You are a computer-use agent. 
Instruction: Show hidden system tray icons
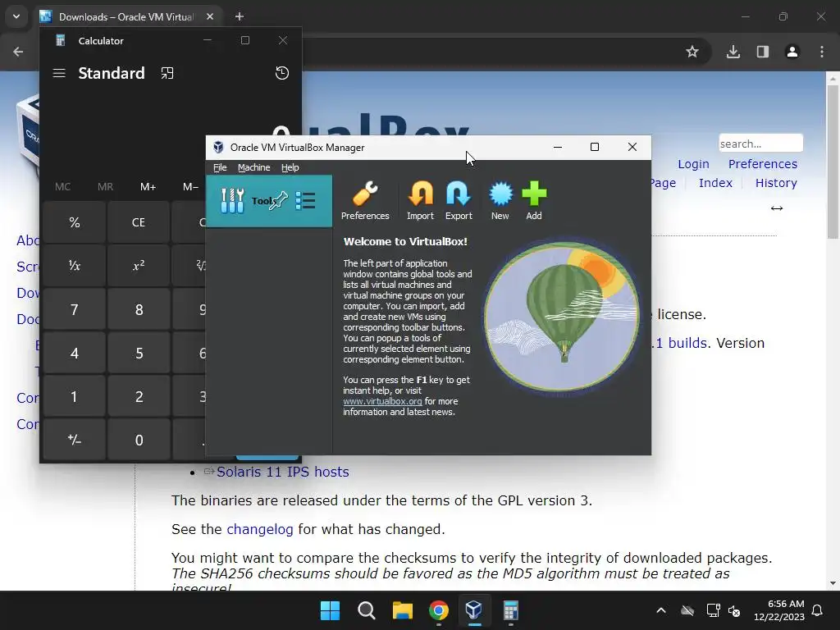661,610
